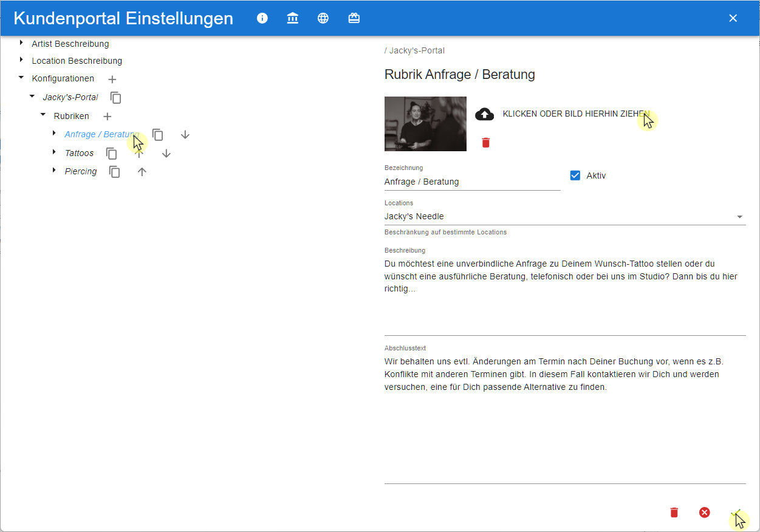Copy the Piercing rubric
760x532 pixels.
(x=115, y=172)
